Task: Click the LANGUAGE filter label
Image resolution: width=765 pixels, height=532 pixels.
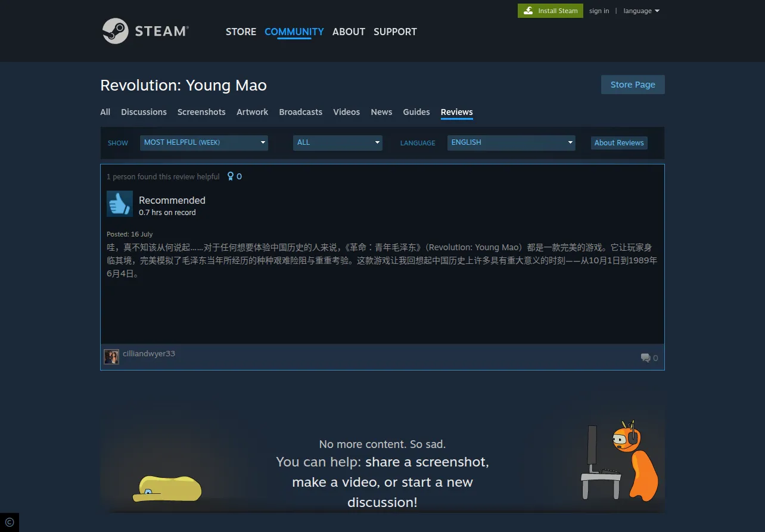Action: click(418, 143)
